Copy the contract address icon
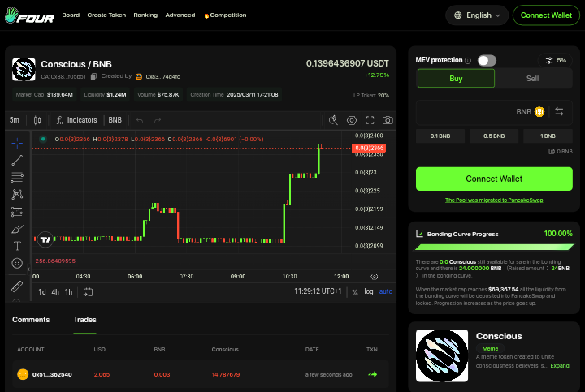 coord(93,76)
